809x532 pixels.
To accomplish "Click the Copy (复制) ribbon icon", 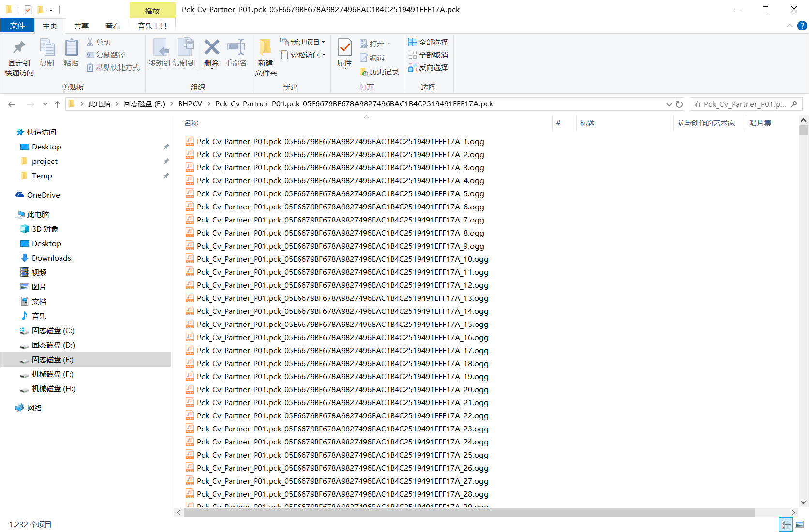I will [47, 47].
